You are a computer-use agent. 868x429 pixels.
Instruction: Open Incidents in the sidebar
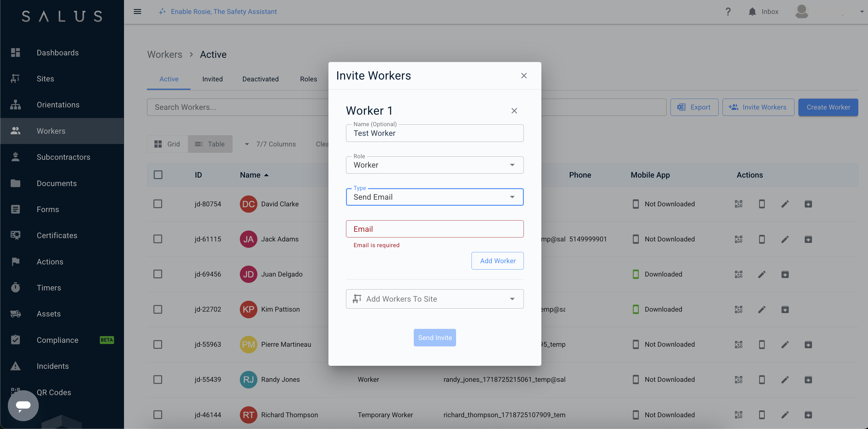[62, 366]
